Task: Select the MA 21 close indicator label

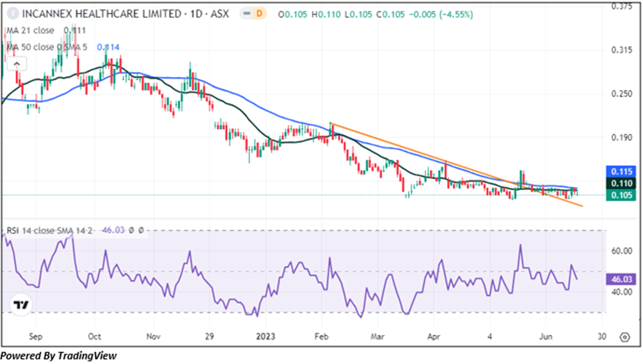Action: pos(30,30)
